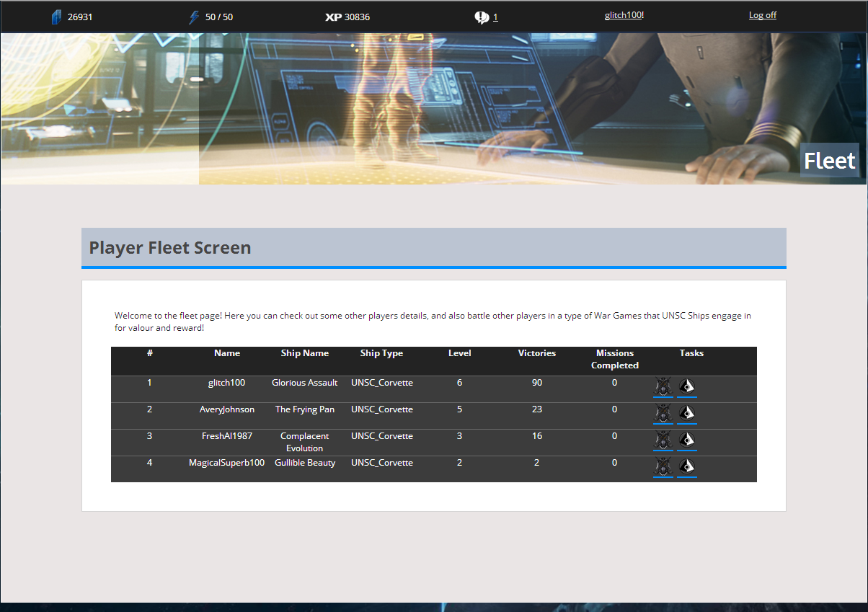Click the triangle eye icon for AveryJohnson
The height and width of the screenshot is (612, 868).
pyautogui.click(x=687, y=414)
